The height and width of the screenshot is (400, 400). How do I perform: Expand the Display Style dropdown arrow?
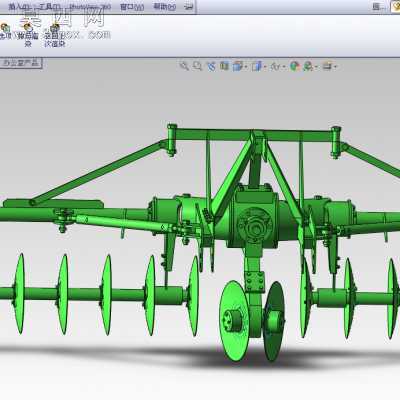pyautogui.click(x=265, y=67)
